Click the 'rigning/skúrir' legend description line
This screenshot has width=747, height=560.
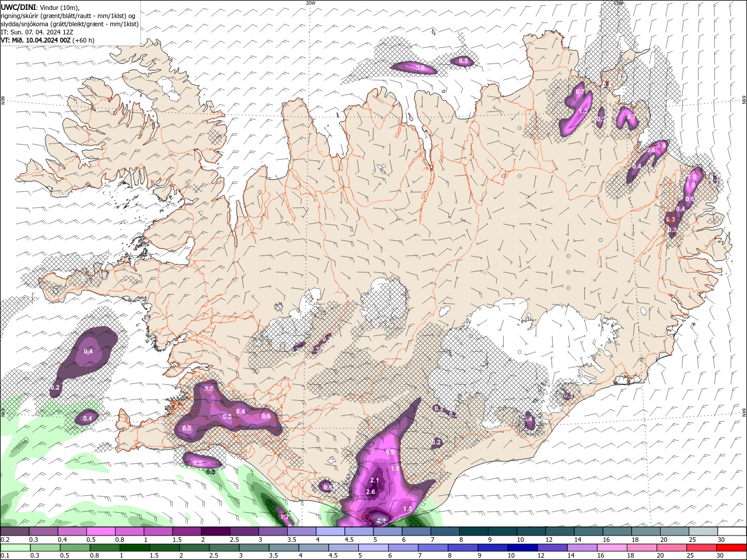[x=68, y=16]
